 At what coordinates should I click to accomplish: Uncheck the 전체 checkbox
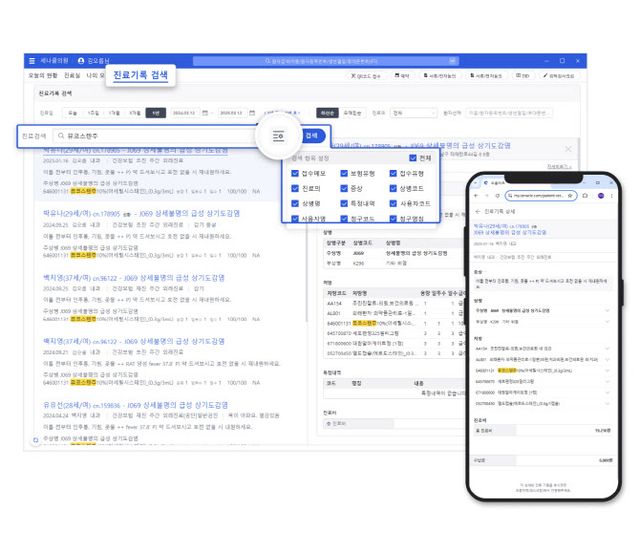point(413,157)
